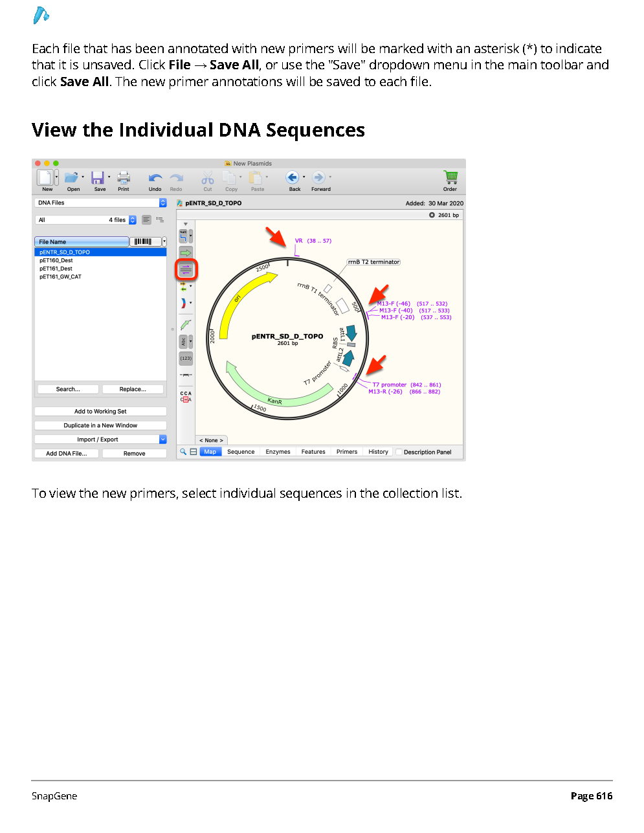Screen dimensions: 644x833
Task: Open the DNA Files collection dropdown
Action: point(100,203)
